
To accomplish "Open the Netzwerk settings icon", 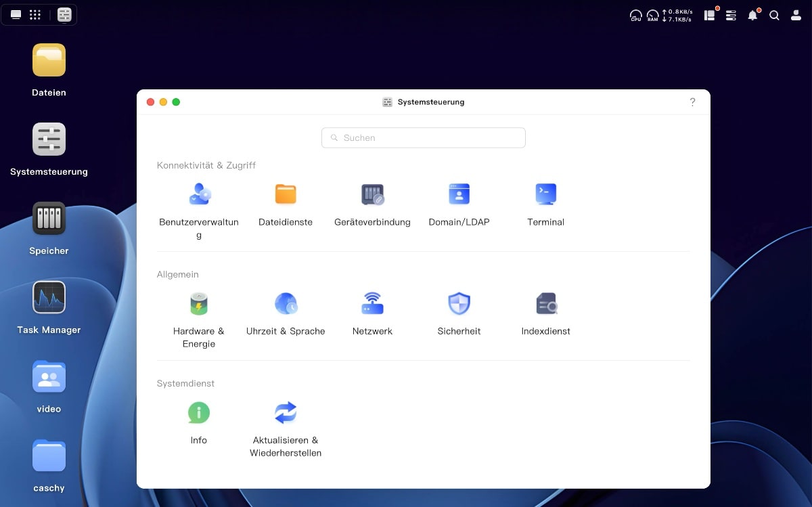I will pos(372,303).
